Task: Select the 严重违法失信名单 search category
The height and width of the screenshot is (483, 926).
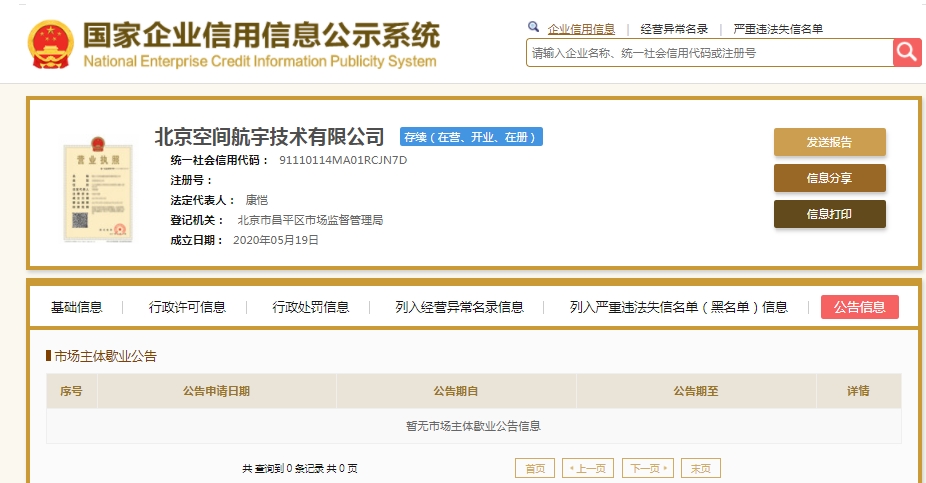Action: tap(778, 29)
